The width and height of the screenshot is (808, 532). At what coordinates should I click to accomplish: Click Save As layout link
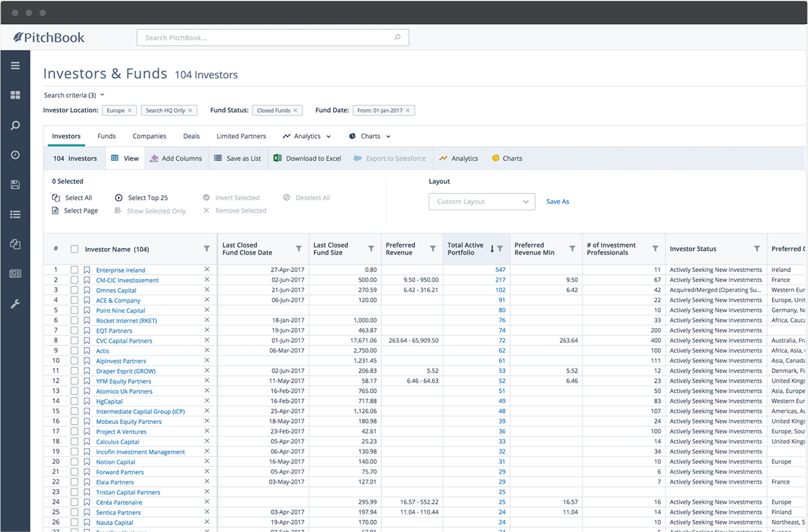coord(558,201)
